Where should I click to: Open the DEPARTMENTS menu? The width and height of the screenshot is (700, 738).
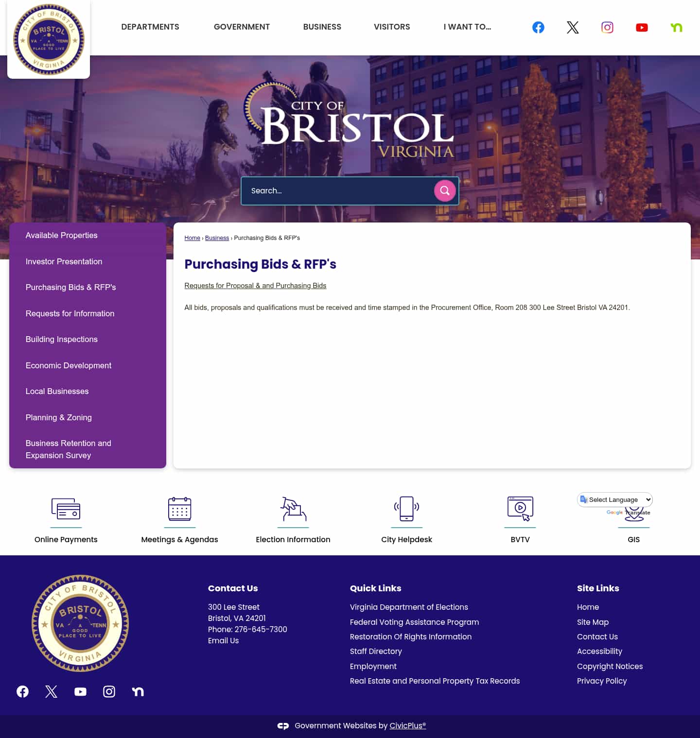(x=150, y=27)
